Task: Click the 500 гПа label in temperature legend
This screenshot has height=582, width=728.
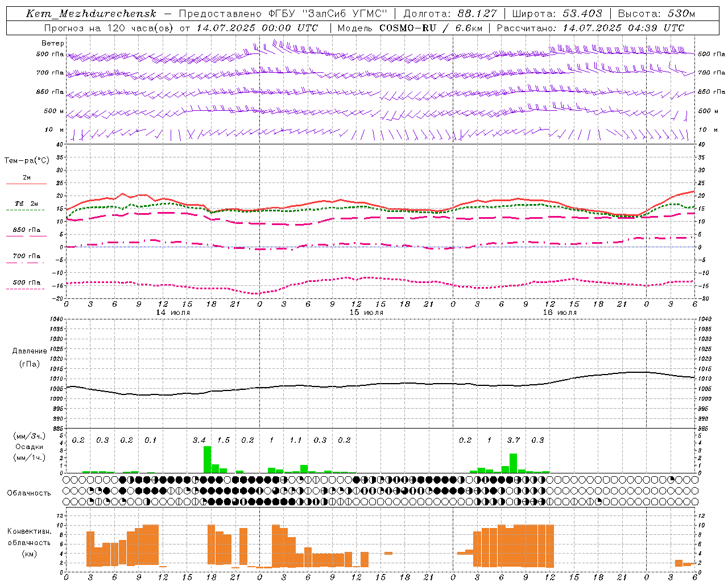Action: tap(27, 282)
